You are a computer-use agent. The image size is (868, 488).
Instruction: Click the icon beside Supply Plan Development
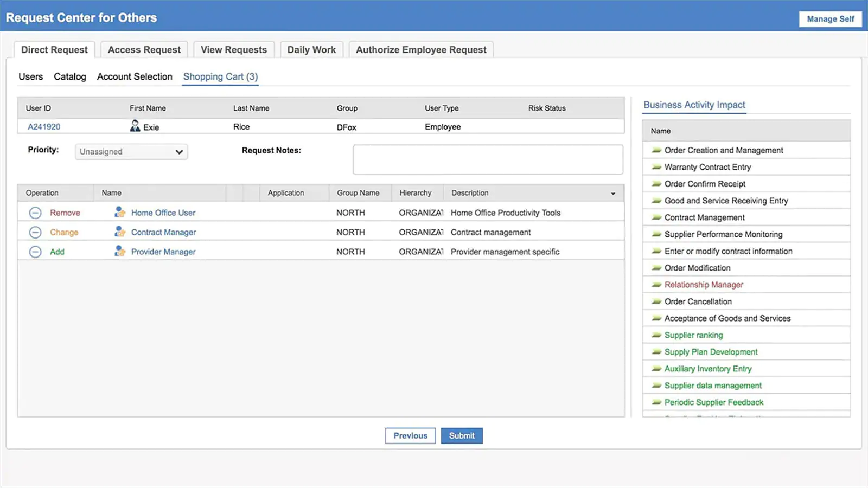[656, 352]
